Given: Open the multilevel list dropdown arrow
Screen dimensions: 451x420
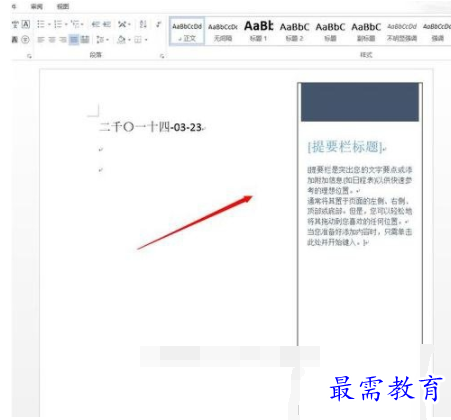Looking at the screenshot, I should [82, 24].
